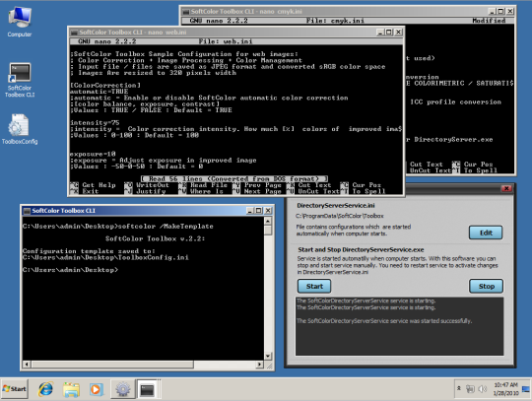
Task: Close the cmyk.ini nano window
Action: 509,11
